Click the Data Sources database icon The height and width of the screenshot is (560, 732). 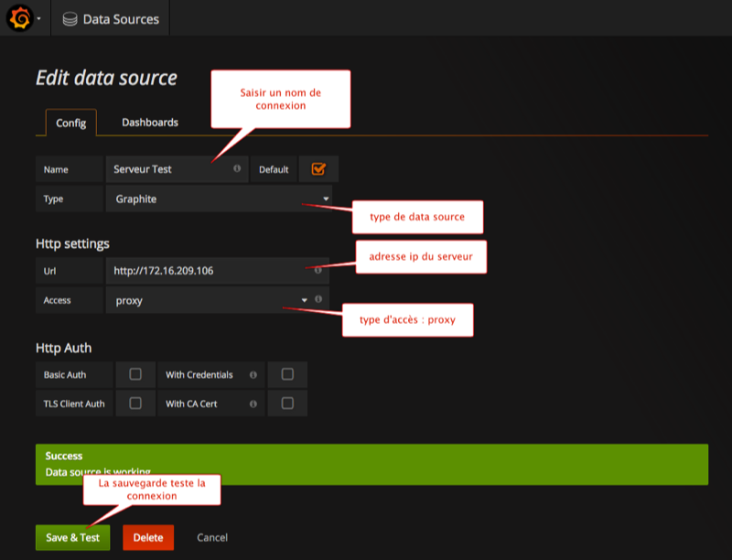tap(70, 19)
